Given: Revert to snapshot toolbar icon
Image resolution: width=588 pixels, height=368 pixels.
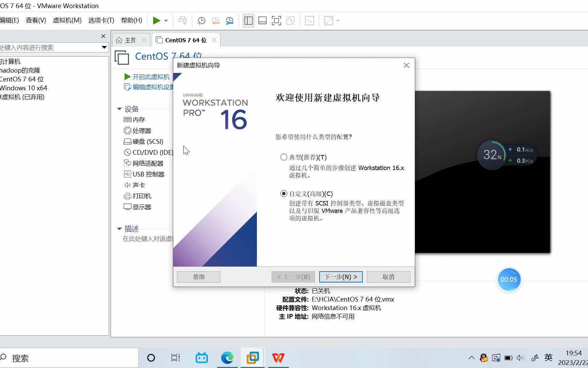Looking at the screenshot, I should click(216, 21).
